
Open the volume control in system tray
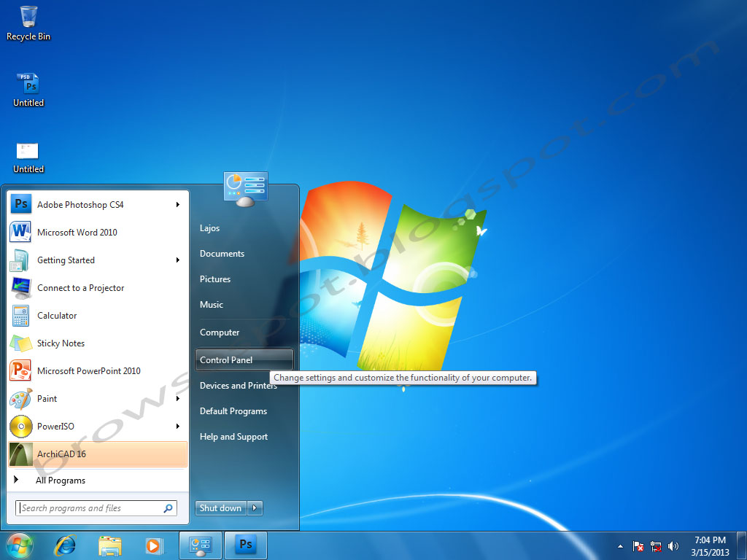(x=673, y=545)
